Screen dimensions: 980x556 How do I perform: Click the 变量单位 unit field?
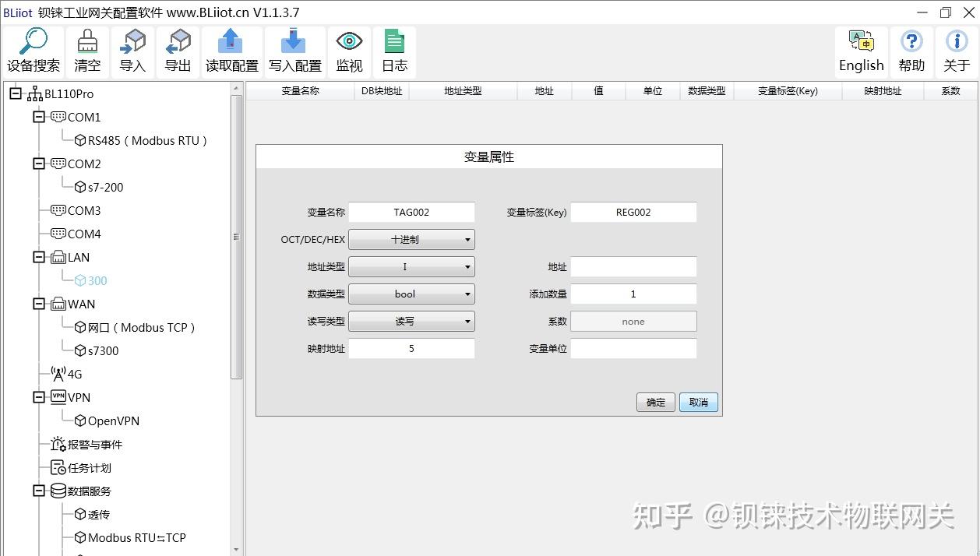(633, 349)
